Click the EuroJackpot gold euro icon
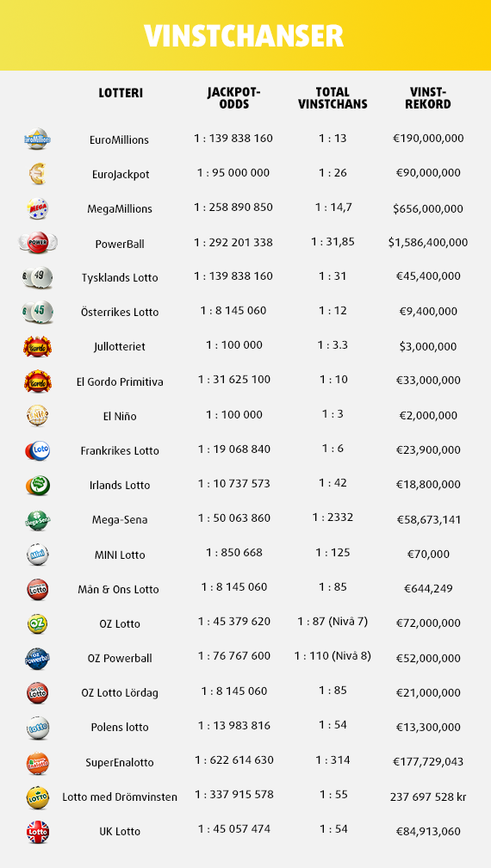The width and height of the screenshot is (491, 868). pyautogui.click(x=38, y=174)
